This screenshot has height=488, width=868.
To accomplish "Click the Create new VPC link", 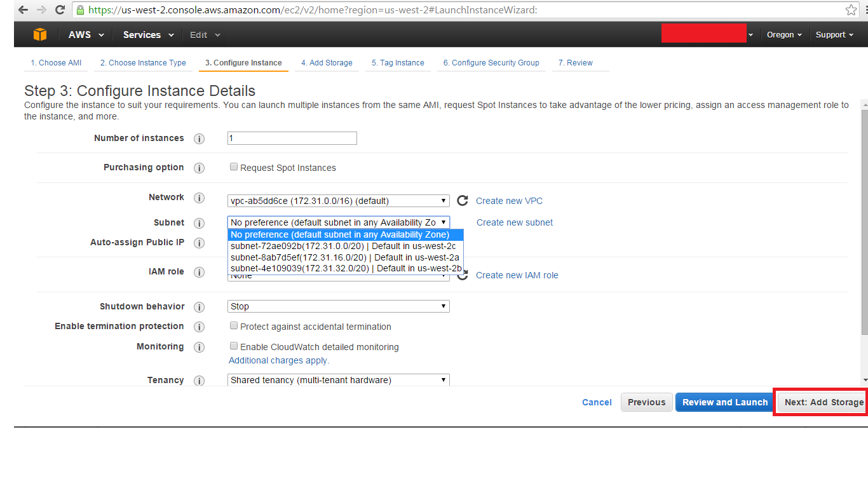I will 509,201.
